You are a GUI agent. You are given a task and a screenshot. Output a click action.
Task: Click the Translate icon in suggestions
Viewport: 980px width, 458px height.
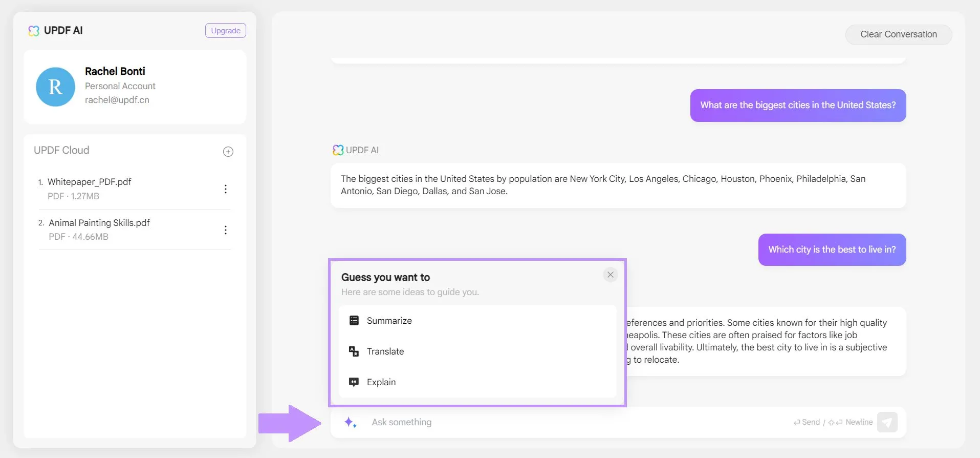(354, 351)
